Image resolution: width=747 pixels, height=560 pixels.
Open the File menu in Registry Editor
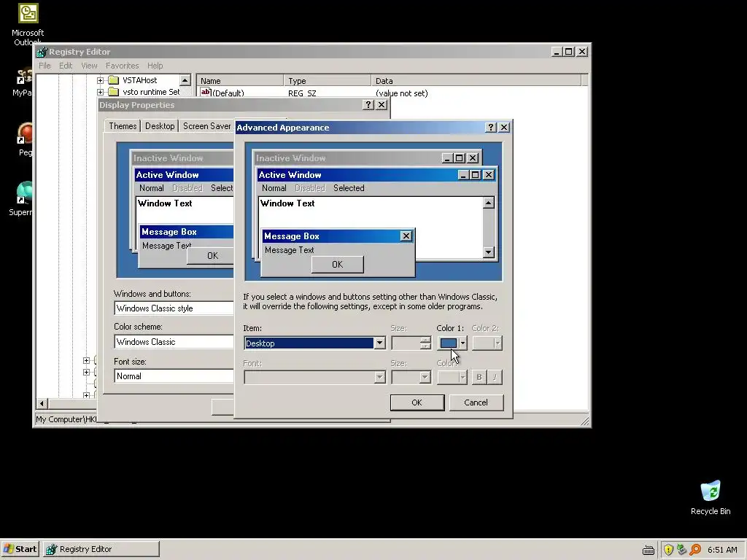(x=44, y=66)
